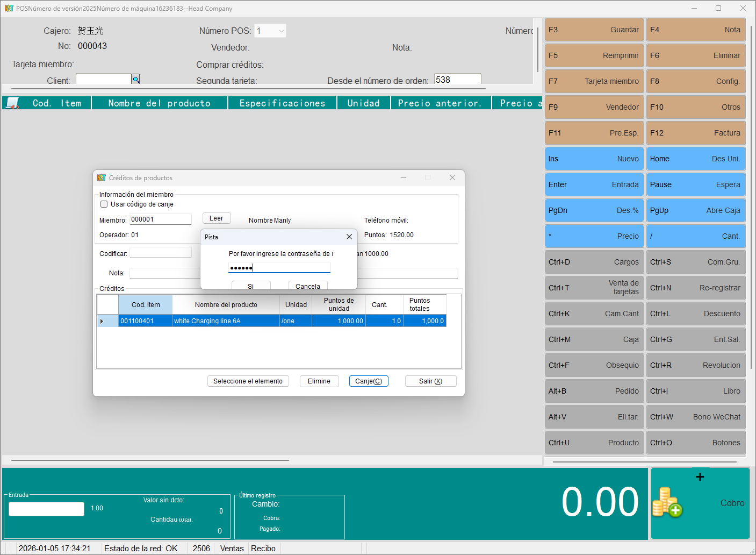This screenshot has width=756, height=555.
Task: Click the POS app icon in title bar
Action: pyautogui.click(x=9, y=9)
